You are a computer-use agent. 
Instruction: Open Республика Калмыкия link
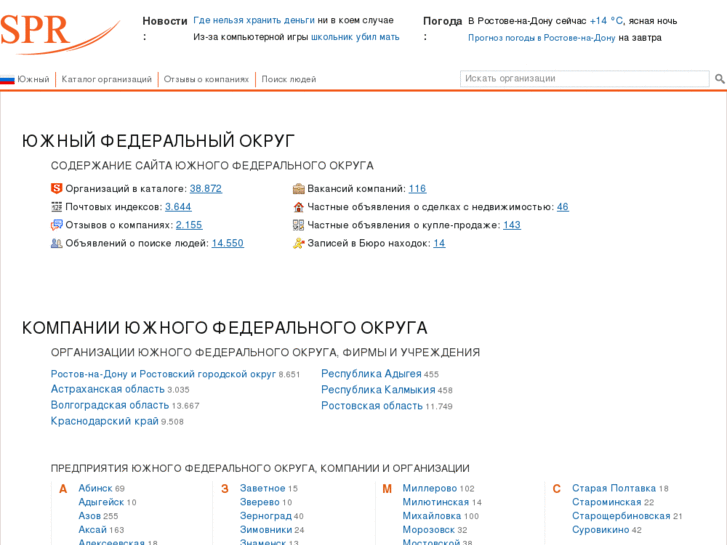click(378, 390)
